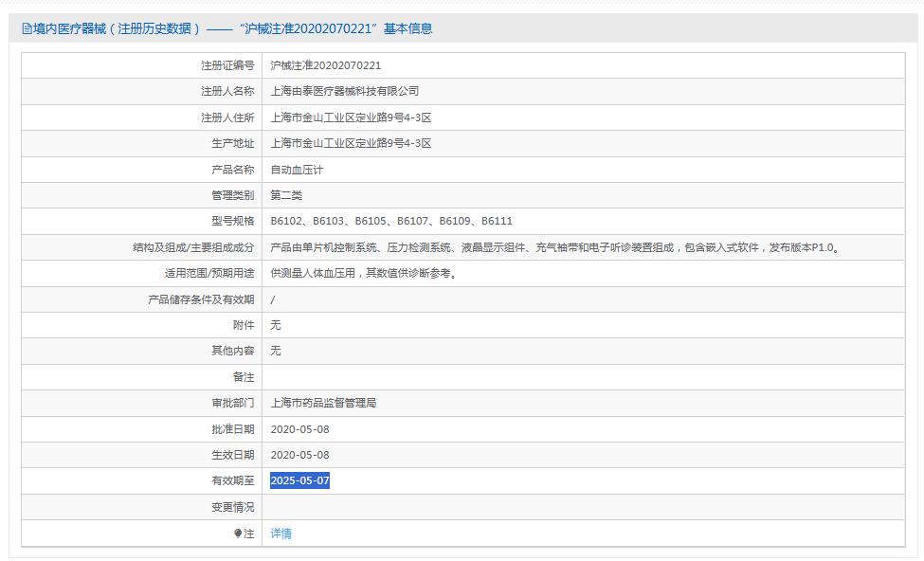
Task: Click the 管理类别 value 第二类
Action: tap(287, 195)
